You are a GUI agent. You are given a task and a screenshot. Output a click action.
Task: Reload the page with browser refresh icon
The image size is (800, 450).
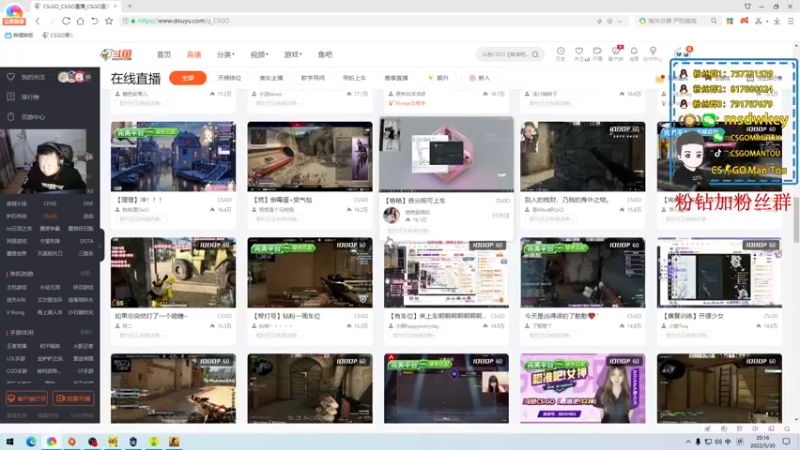point(66,21)
